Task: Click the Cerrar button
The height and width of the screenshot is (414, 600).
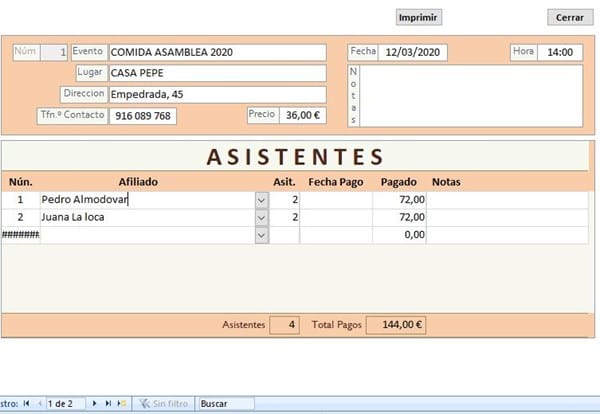Action: 570,18
